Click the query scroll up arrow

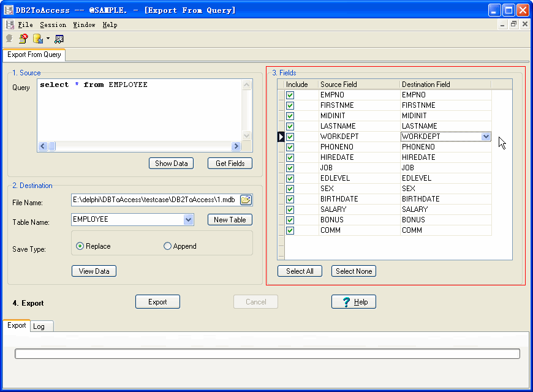point(247,85)
